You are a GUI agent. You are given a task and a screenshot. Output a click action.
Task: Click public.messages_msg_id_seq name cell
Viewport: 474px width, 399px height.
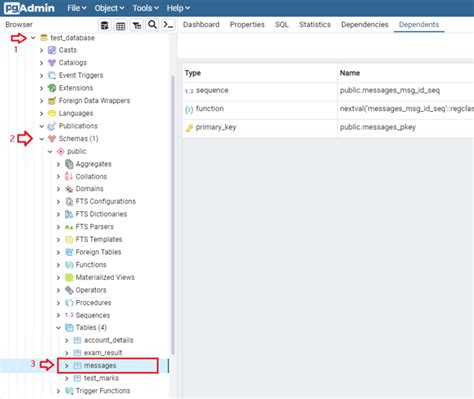[x=406, y=91]
